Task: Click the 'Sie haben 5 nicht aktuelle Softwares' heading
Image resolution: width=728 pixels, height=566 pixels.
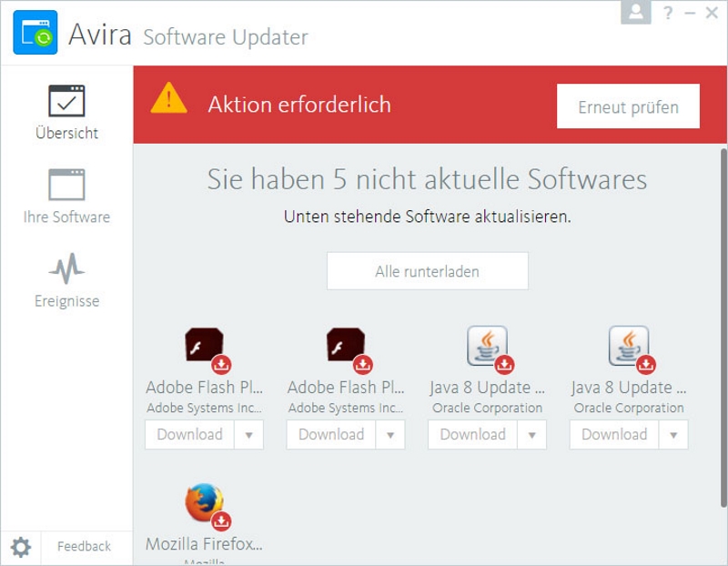Action: click(427, 179)
